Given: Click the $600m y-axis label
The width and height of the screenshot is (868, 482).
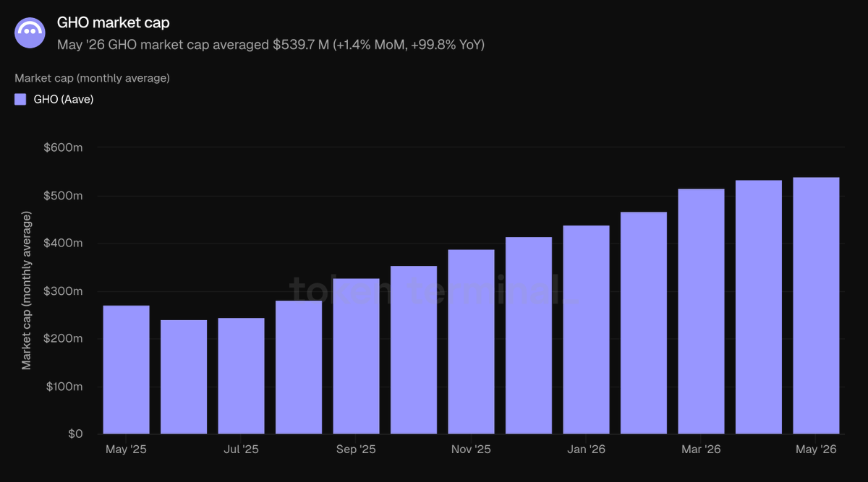Looking at the screenshot, I should click(x=64, y=148).
